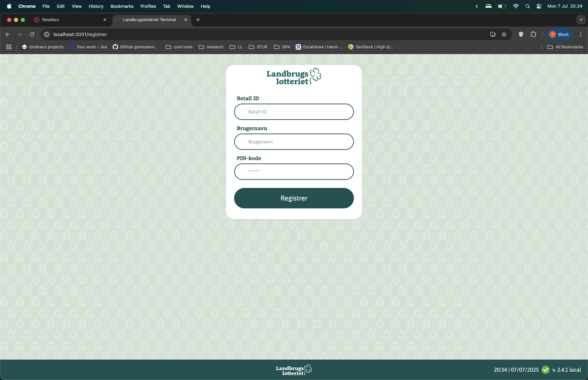Click inside the Brugernavn input field
Viewport: 588px width, 380px height.
coord(294,142)
